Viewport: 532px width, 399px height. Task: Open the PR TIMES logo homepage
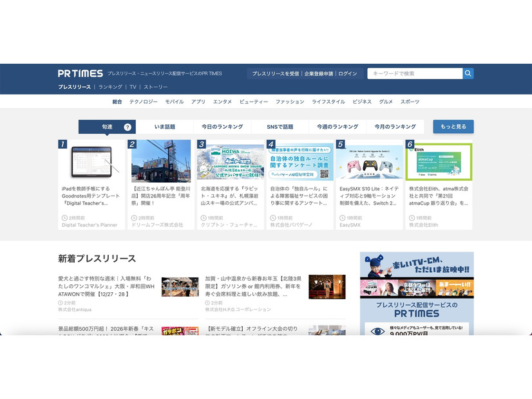80,73
